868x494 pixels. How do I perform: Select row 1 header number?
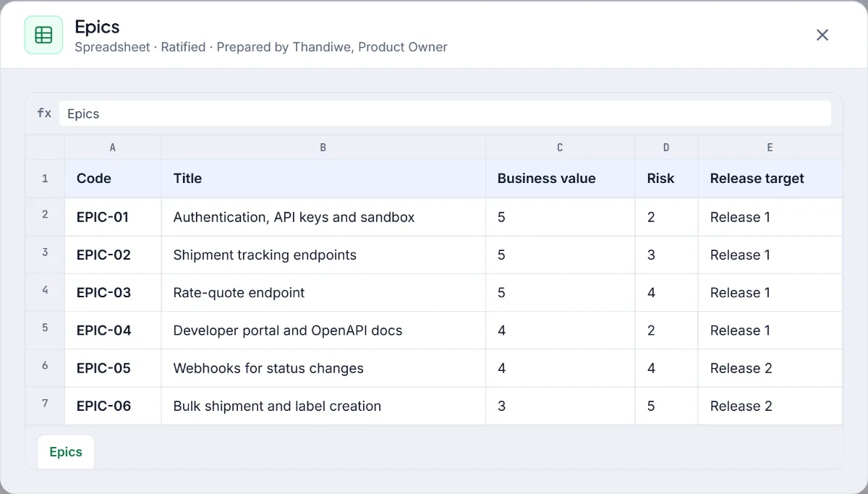(x=45, y=179)
